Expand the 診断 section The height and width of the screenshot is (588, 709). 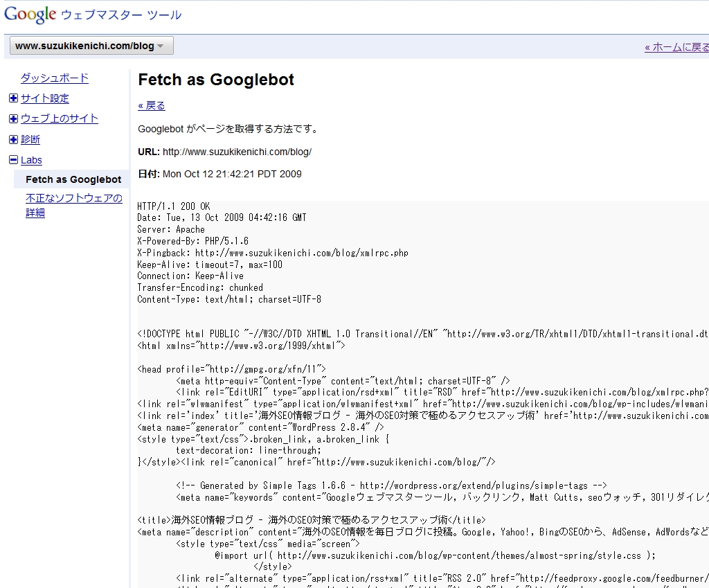14,139
